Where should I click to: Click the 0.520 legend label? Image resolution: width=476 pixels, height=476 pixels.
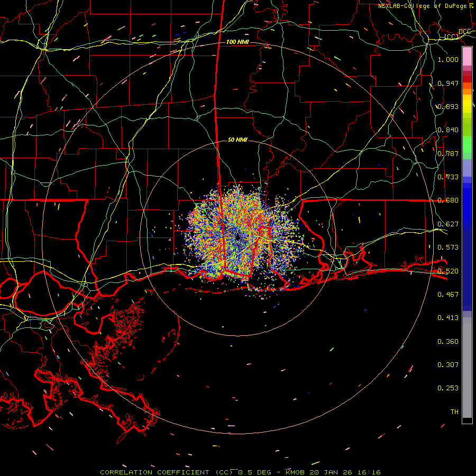tap(448, 271)
